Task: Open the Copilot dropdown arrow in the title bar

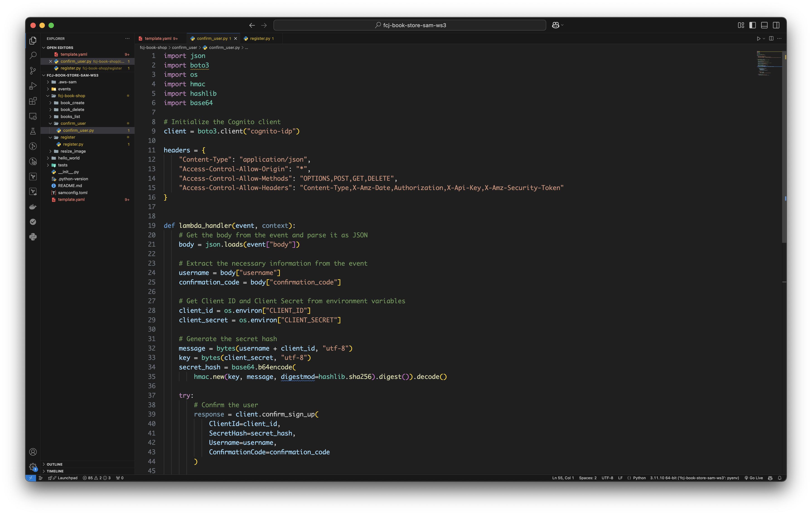Action: (562, 25)
